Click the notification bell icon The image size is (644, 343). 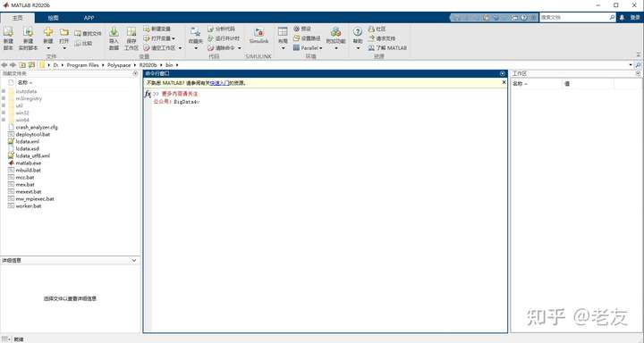[x=622, y=17]
